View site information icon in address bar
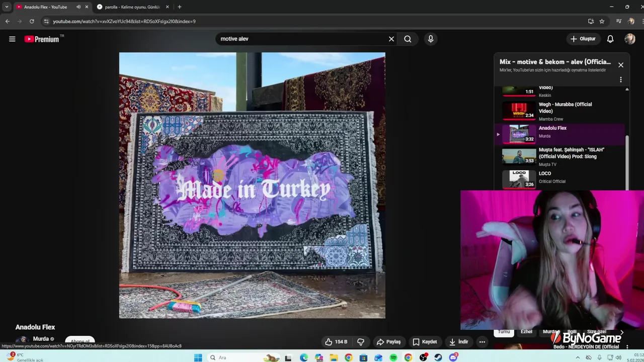The image size is (644, 362). (x=46, y=21)
